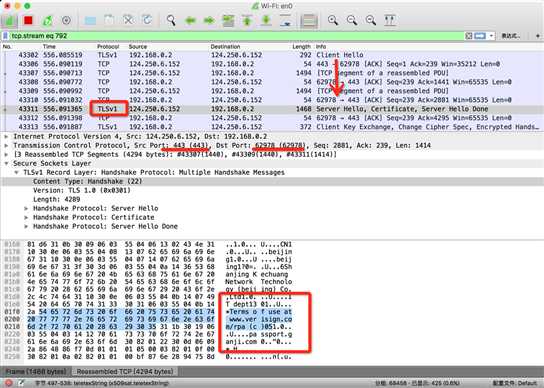Expand Handshake Protocol: Server Hello
Screen dimensions: 544x388
pos(26,209)
